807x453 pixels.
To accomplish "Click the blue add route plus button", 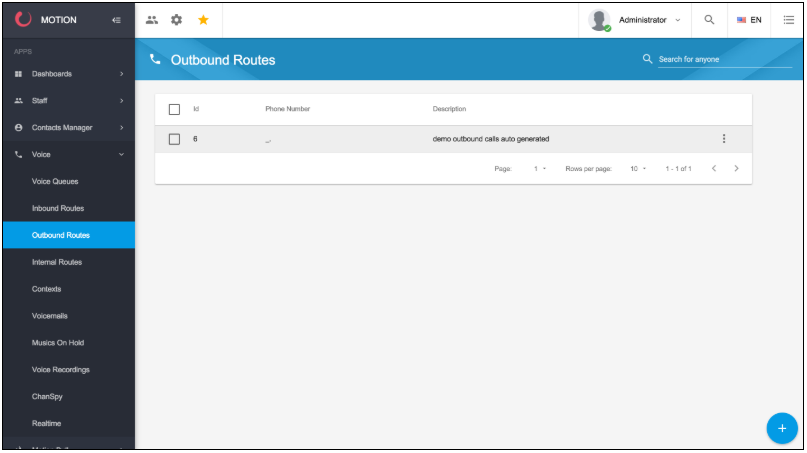I will (781, 427).
